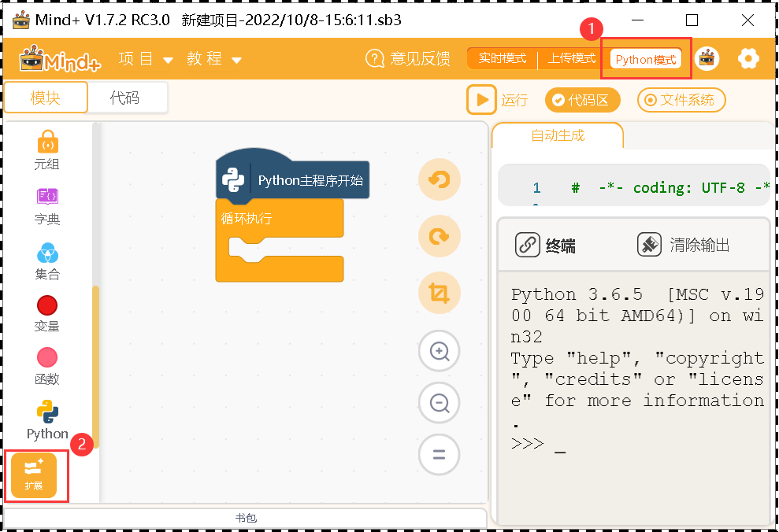Expand the 项目 project menu
The height and width of the screenshot is (532, 779).
(146, 59)
